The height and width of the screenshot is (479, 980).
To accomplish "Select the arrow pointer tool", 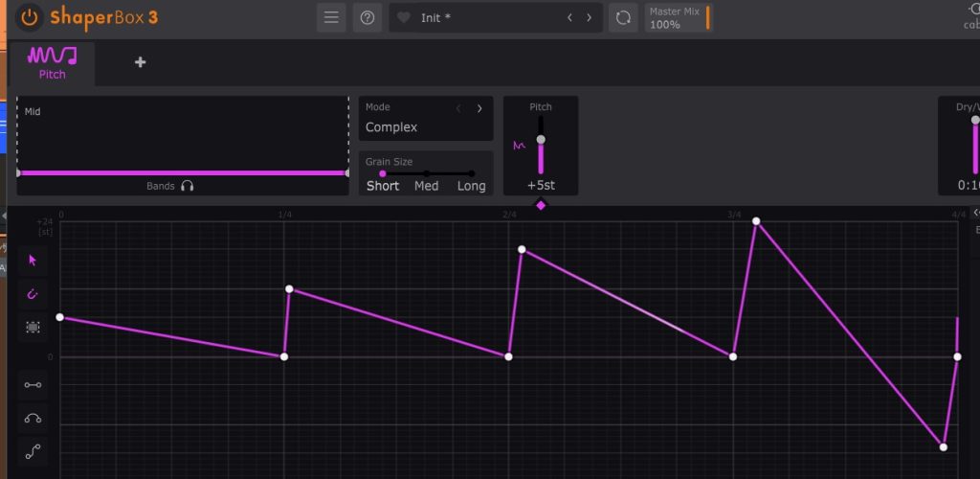I will click(33, 260).
